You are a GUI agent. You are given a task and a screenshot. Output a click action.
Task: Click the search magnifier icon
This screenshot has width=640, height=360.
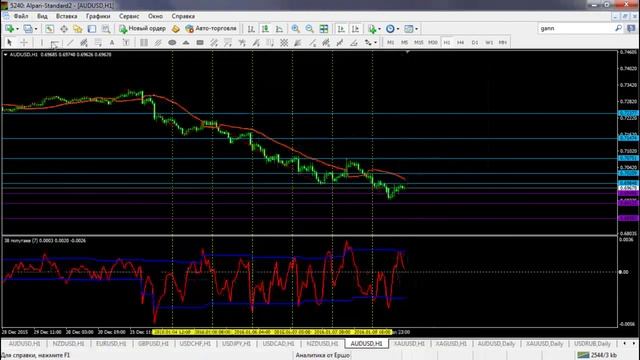point(618,28)
